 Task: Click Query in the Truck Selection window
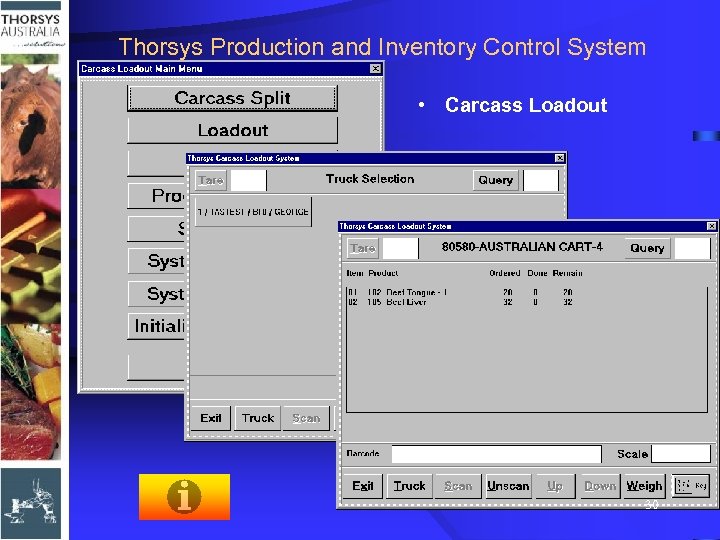496,180
